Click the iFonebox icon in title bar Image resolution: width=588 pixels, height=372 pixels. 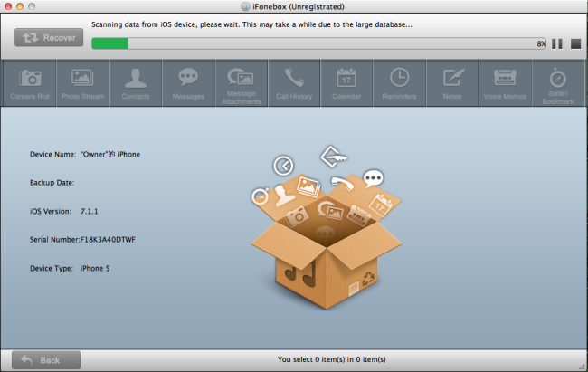tap(245, 6)
